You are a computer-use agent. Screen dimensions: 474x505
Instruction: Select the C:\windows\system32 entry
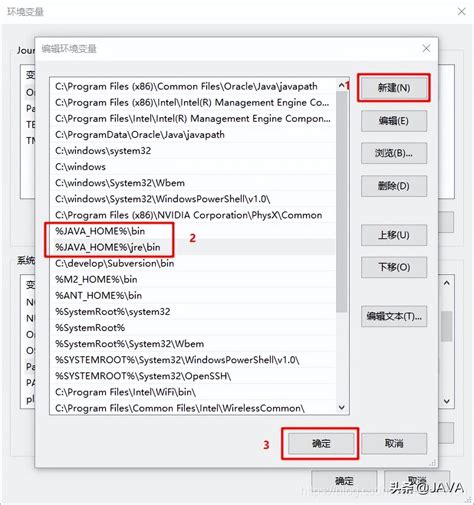point(193,151)
